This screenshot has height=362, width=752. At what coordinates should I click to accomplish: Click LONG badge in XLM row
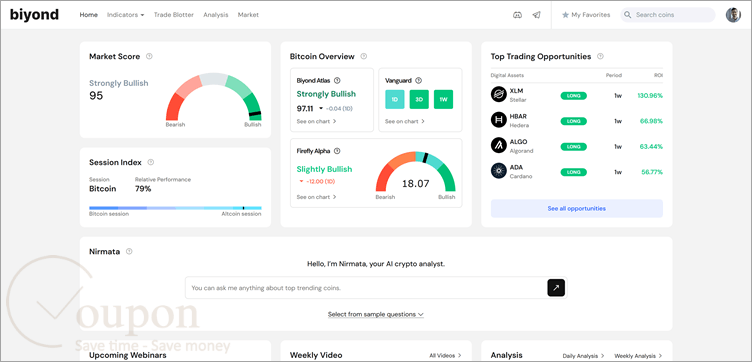[574, 95]
